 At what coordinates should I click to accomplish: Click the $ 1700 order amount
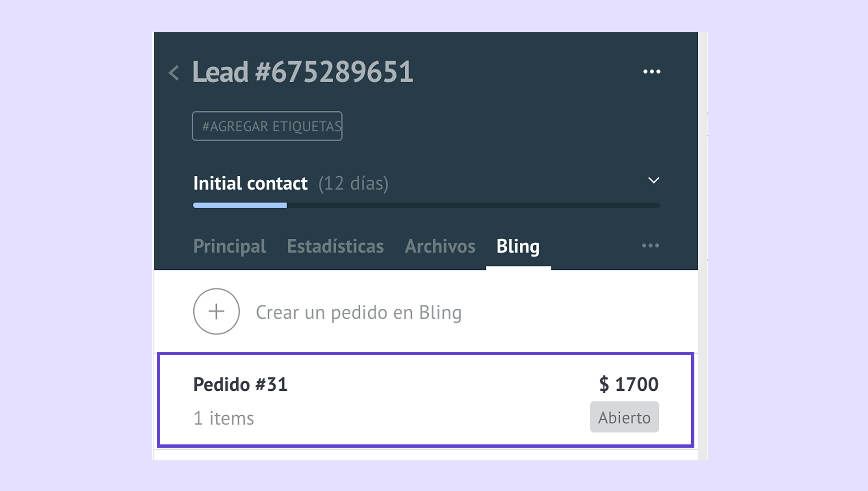pos(628,384)
